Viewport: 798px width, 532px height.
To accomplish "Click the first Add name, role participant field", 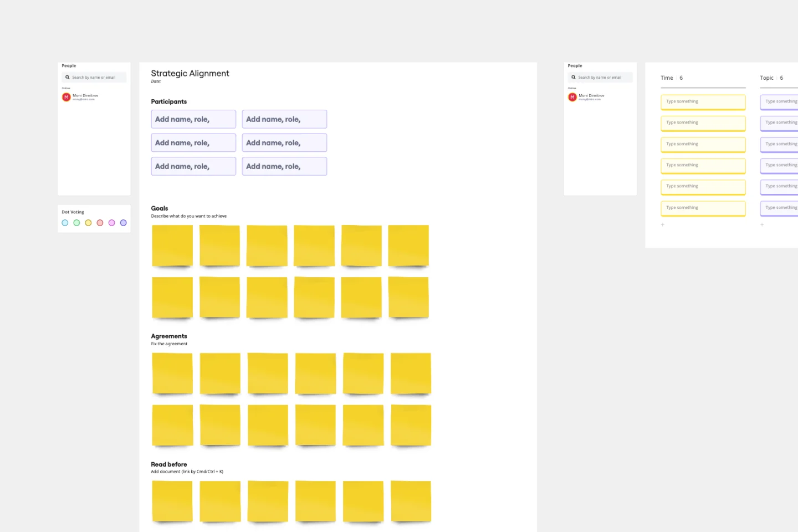I will pos(193,119).
